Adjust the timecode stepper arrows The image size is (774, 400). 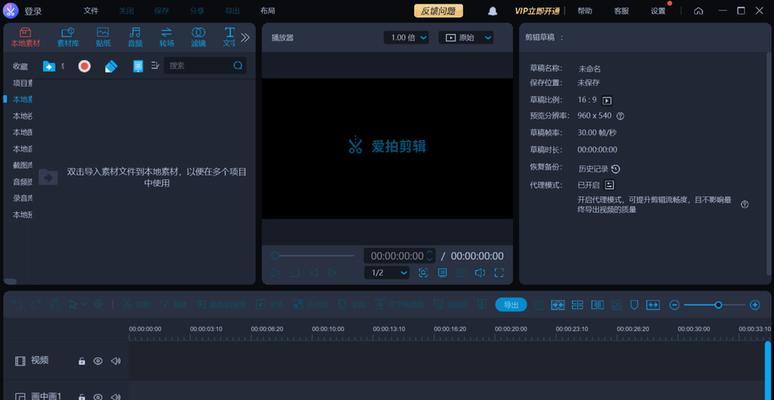coord(429,256)
